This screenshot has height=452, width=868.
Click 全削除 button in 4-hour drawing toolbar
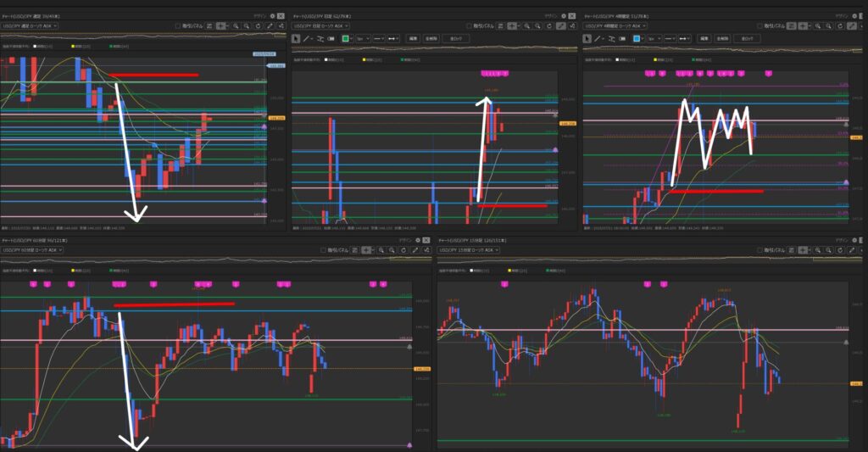click(x=722, y=39)
